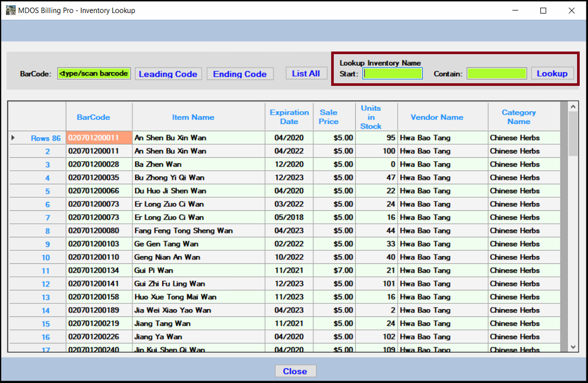Image resolution: width=588 pixels, height=383 pixels.
Task: Select row 5 containing Du Huo Ji Shen Wan
Action: click(172, 190)
